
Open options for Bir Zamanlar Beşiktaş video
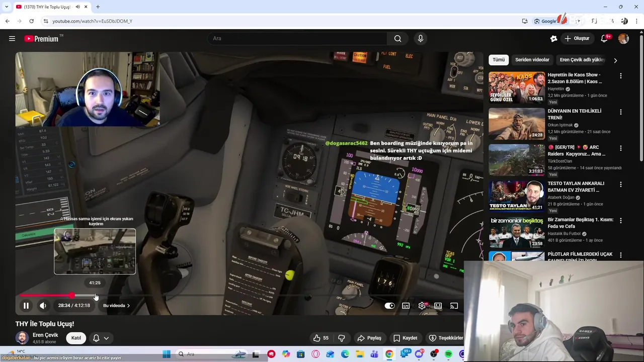(620, 221)
